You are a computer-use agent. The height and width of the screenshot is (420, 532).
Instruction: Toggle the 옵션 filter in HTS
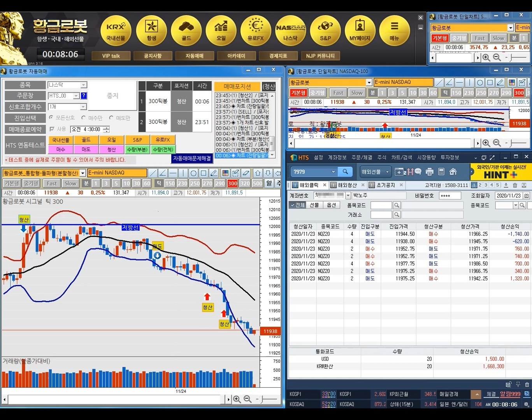331,205
